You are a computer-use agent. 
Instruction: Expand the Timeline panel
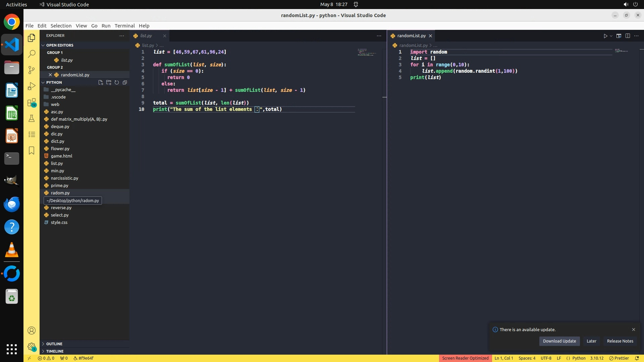click(x=55, y=351)
